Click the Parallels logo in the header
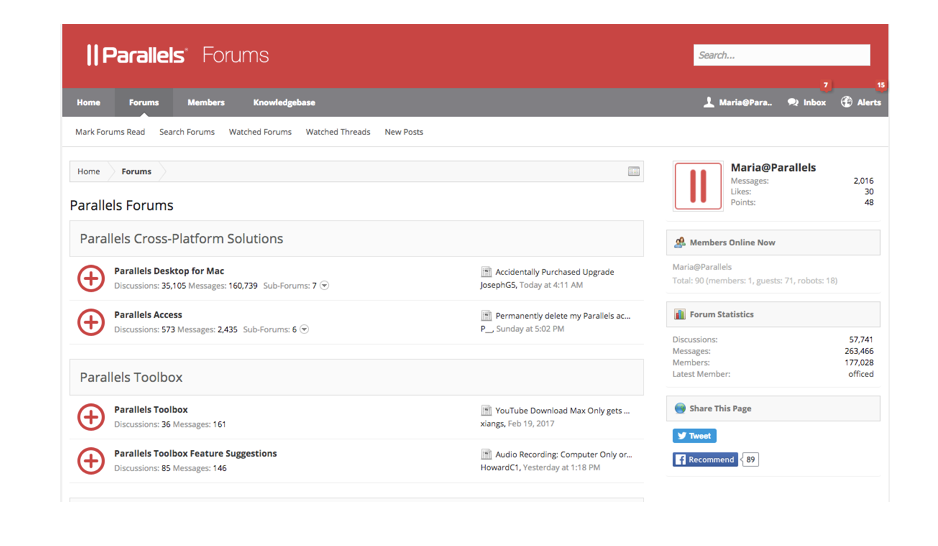The width and height of the screenshot is (938, 546). pyautogui.click(x=137, y=55)
